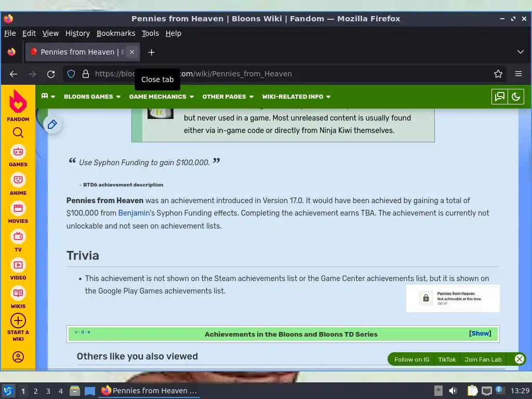The height and width of the screenshot is (399, 532).
Task: Open the wiki discussions chat icon
Action: tap(499, 97)
